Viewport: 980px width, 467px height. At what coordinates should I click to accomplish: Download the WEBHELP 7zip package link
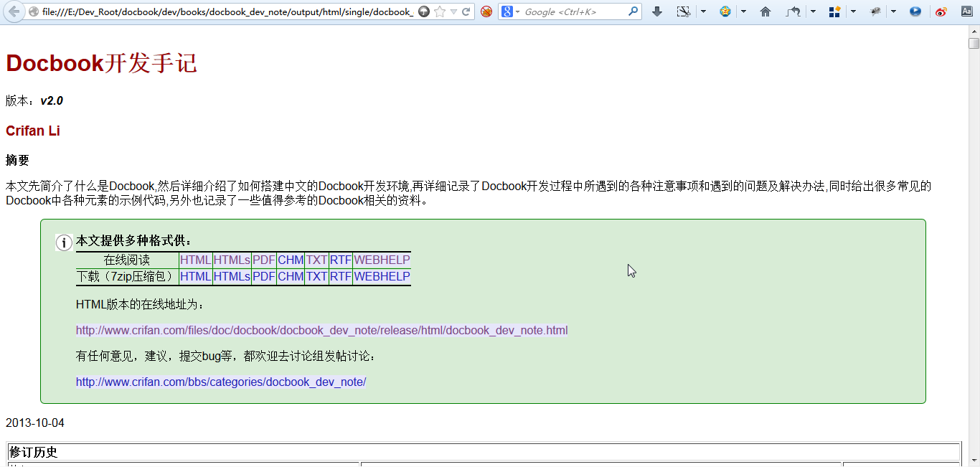pos(382,276)
